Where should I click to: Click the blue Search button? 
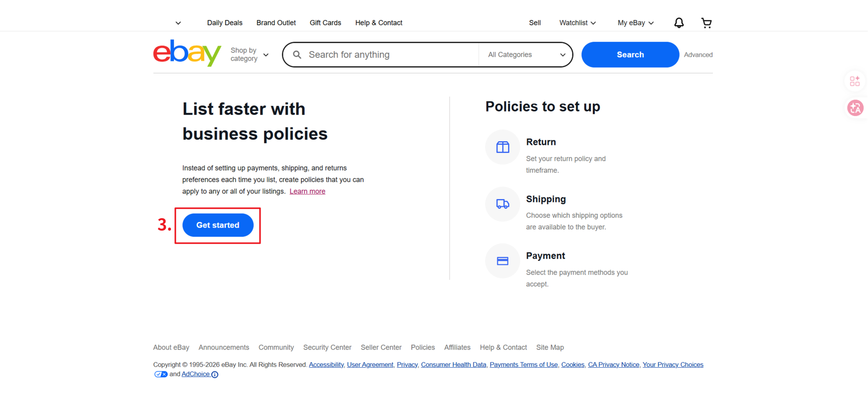tap(630, 55)
